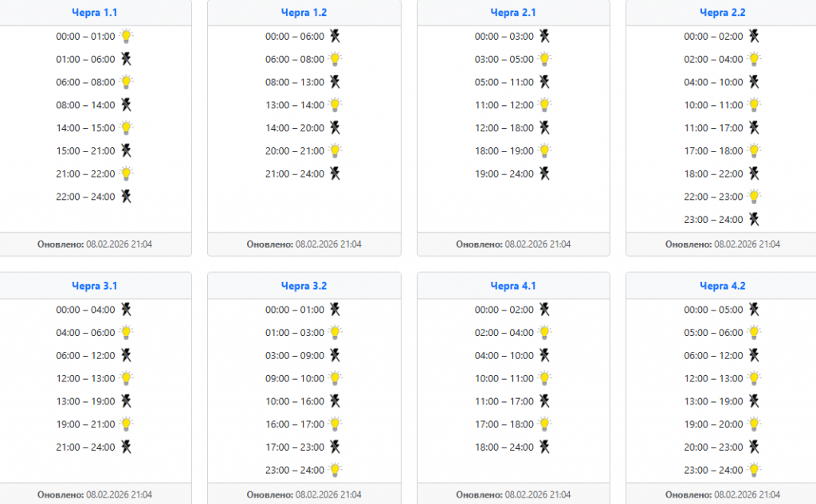
Task: Click the lightbulb icon for 00:00 – 01:00 in Черга 1.1
Action: click(x=126, y=36)
